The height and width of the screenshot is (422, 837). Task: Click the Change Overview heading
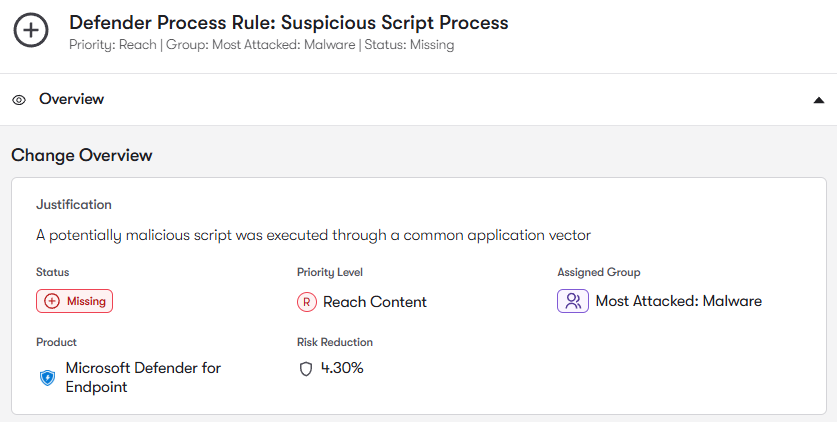coord(82,155)
